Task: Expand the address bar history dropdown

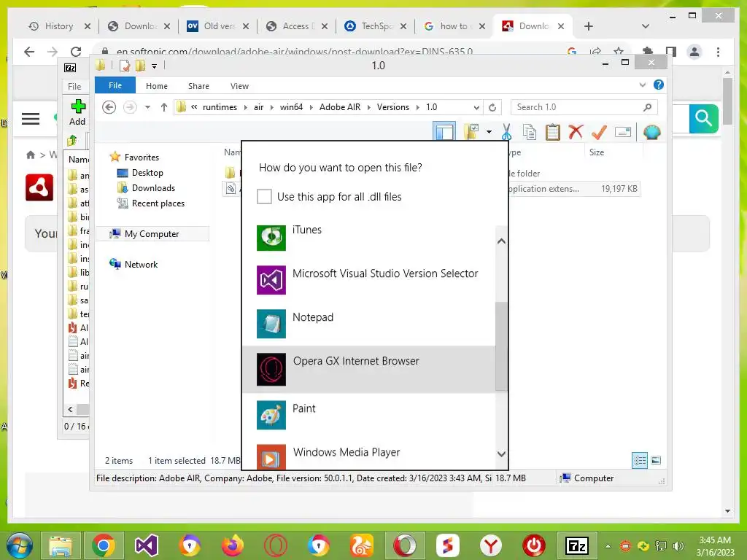Action: (x=476, y=107)
